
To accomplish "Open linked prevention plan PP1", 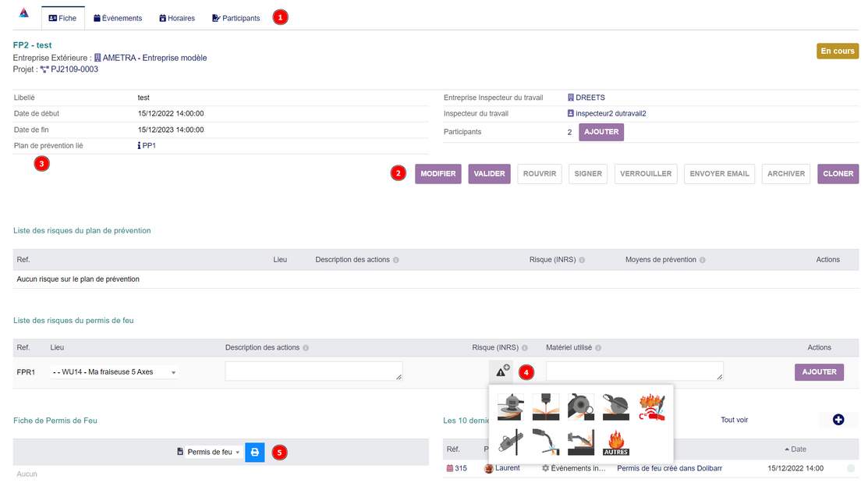I will click(x=149, y=146).
